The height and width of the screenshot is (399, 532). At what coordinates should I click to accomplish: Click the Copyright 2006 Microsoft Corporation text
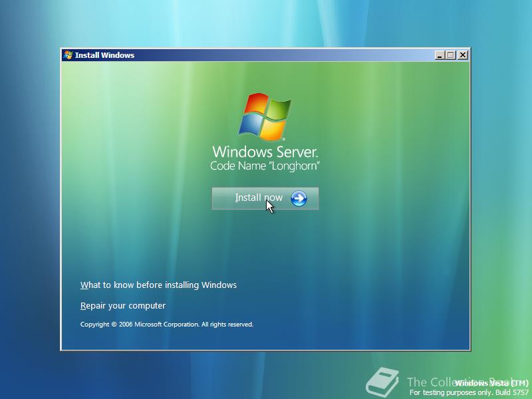pyautogui.click(x=167, y=325)
